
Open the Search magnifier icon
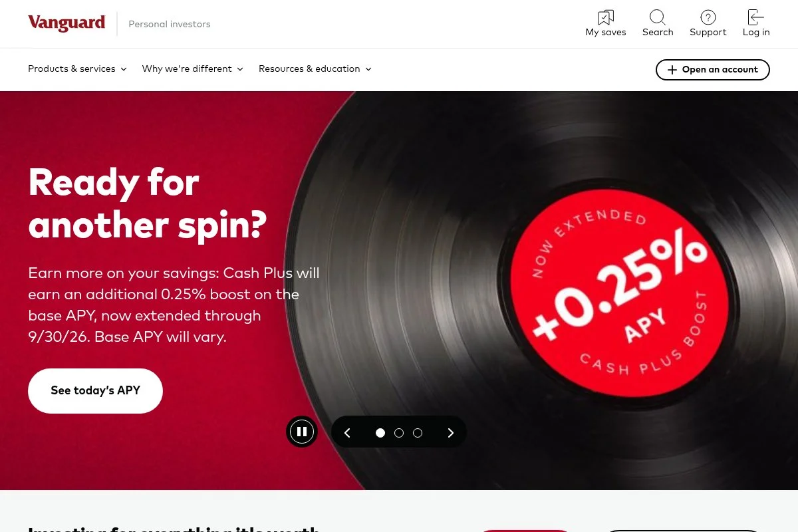click(x=658, y=17)
